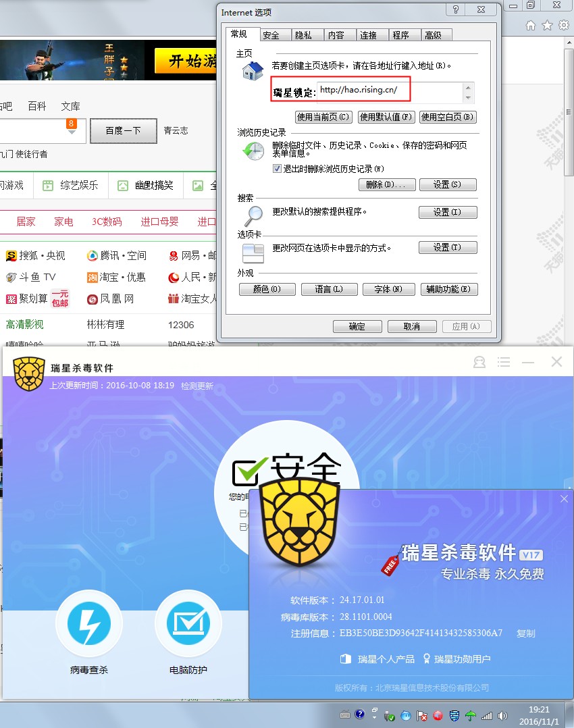The image size is (574, 728).
Task: Click 瑞星功勋用户 link
Action: [x=456, y=659]
